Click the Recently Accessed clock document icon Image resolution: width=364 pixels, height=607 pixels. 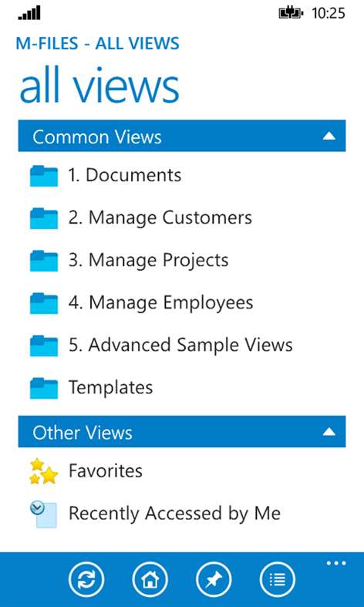click(x=43, y=514)
